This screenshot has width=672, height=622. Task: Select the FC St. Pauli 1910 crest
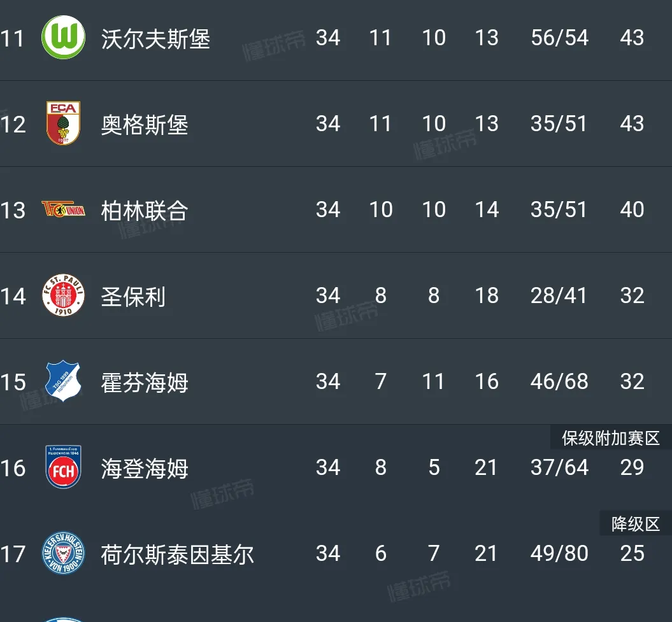pyautogui.click(x=63, y=295)
